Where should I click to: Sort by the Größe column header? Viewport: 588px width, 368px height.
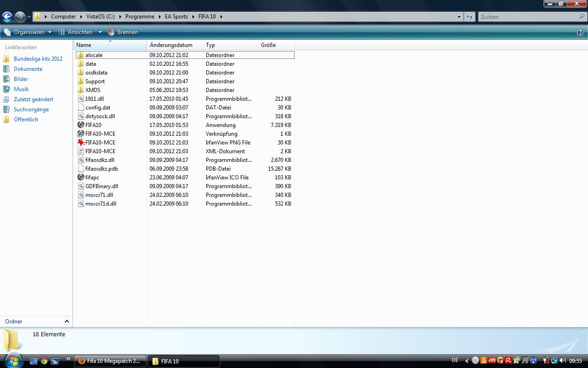(x=276, y=45)
